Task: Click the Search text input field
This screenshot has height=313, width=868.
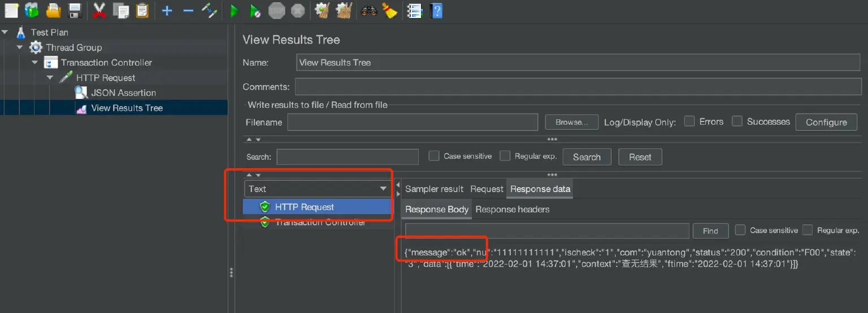Action: (x=348, y=157)
